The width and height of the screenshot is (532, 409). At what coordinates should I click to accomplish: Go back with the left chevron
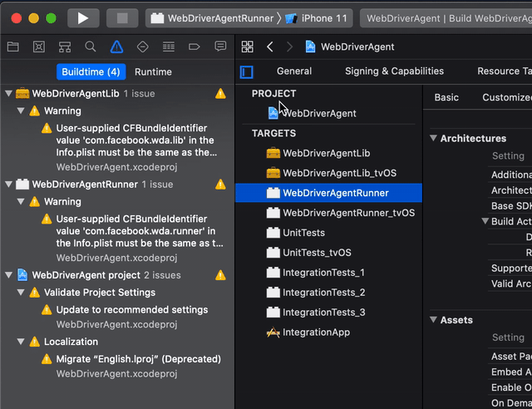pos(270,47)
